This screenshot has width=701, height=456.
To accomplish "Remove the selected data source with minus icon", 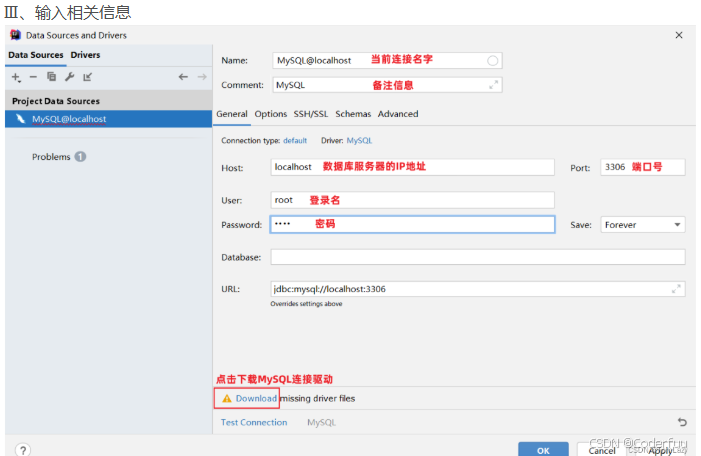I will (33, 77).
